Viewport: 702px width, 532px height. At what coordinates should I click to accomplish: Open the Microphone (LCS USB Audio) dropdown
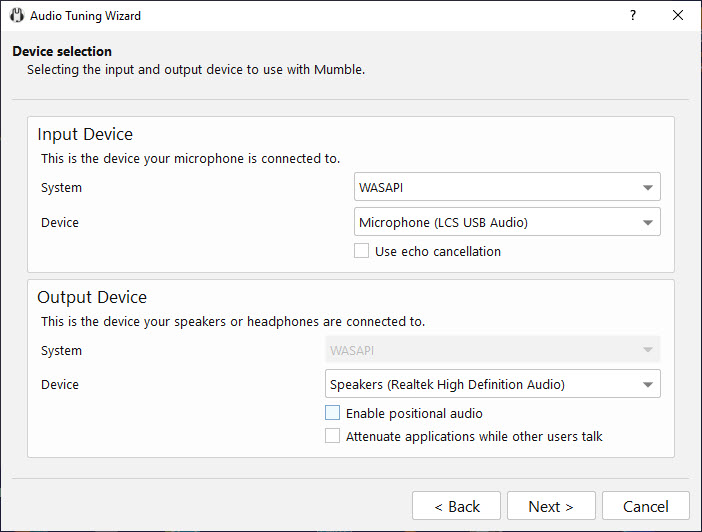tap(507, 222)
